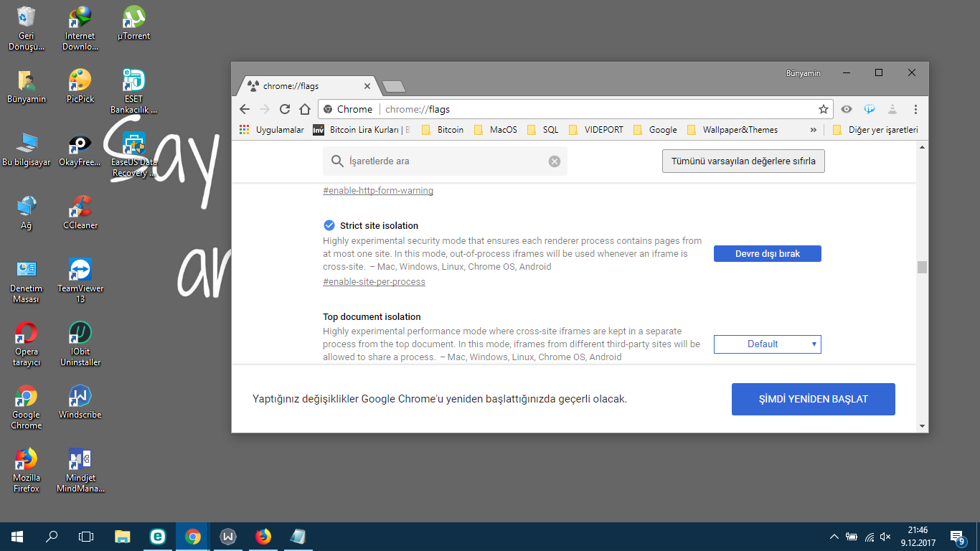Close the chrome://flags tab
980x551 pixels.
367,86
